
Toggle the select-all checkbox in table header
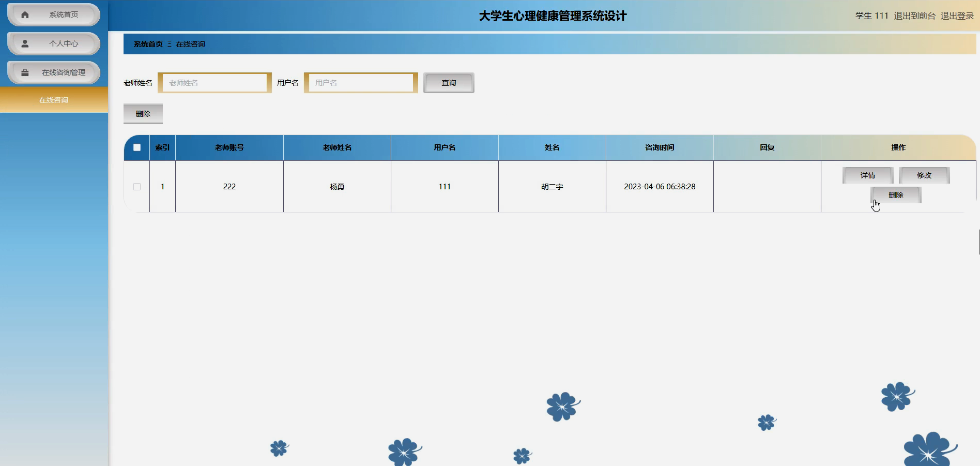(x=137, y=147)
